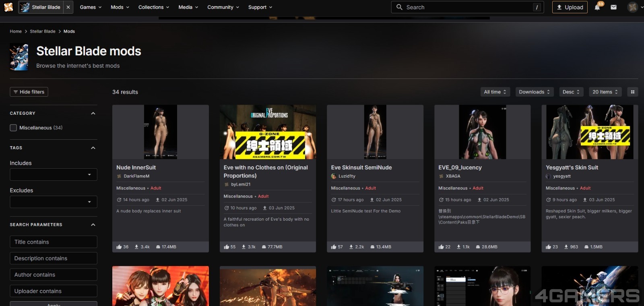Click the Nexus Mods logo icon

click(x=8, y=7)
